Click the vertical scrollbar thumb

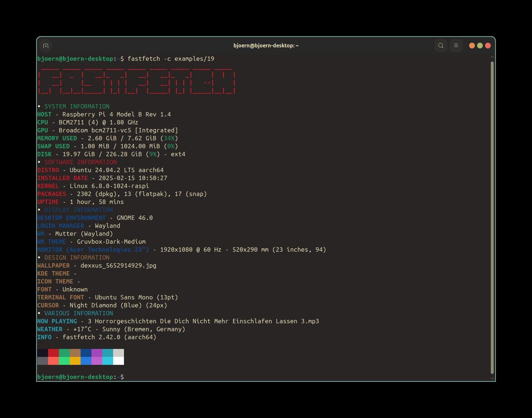click(492, 218)
